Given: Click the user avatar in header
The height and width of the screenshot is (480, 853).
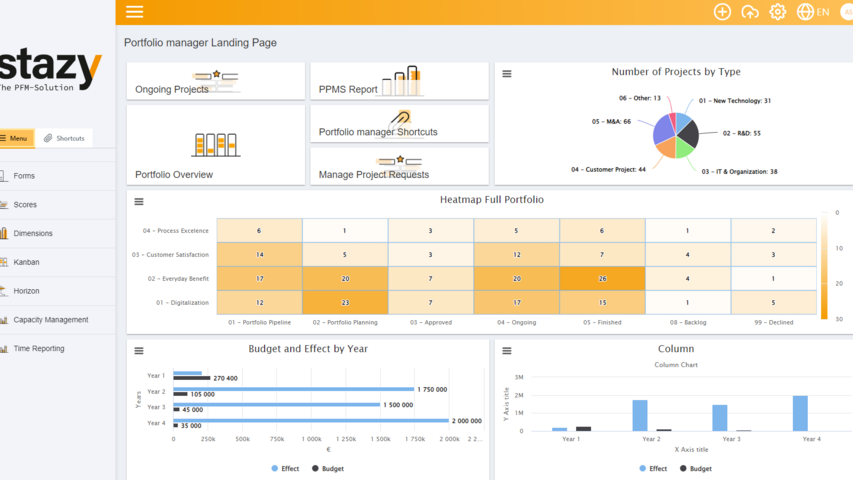Looking at the screenshot, I should [846, 12].
